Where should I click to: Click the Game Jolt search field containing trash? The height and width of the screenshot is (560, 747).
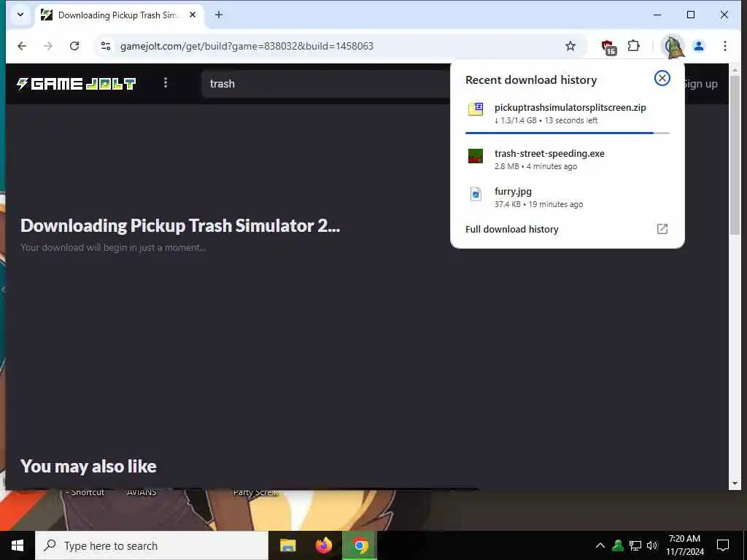[x=326, y=84]
